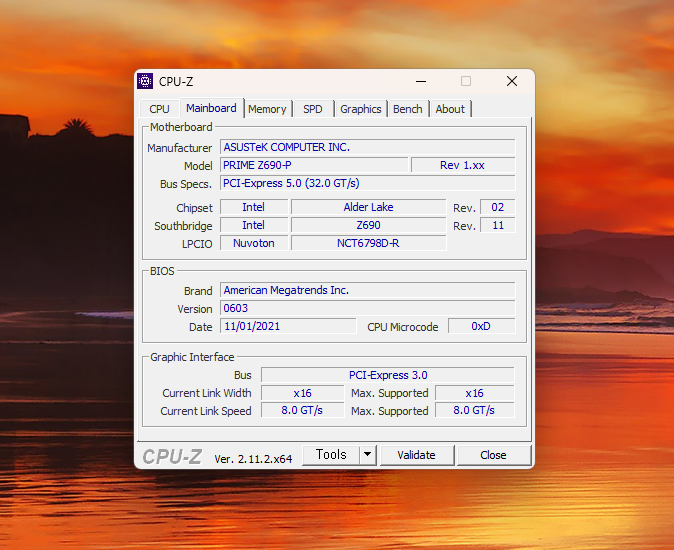
Task: Click Max. Supported link width x16
Action: (x=475, y=393)
